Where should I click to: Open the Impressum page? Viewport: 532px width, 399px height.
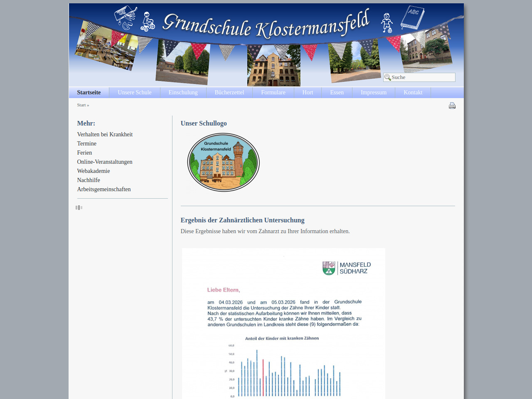tap(373, 92)
